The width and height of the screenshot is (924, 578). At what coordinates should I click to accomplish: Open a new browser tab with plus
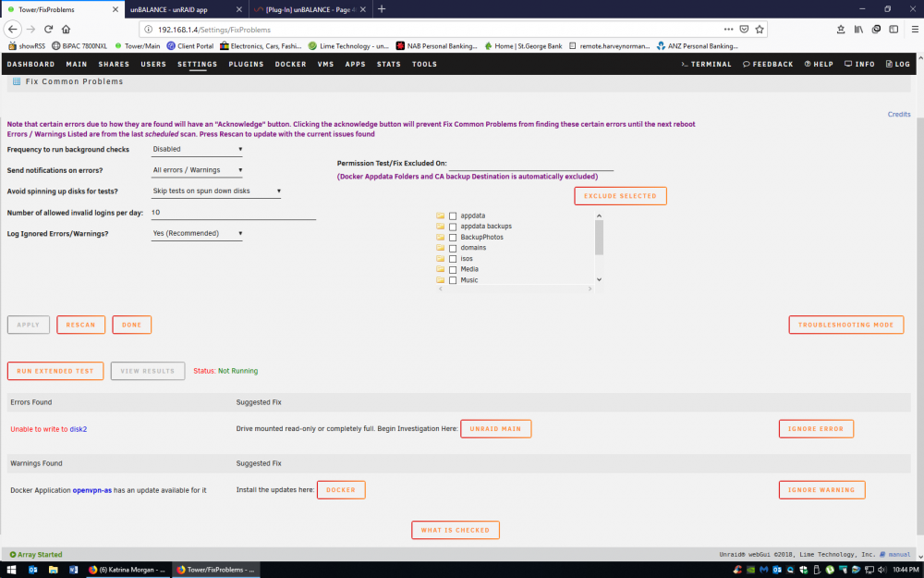382,9
